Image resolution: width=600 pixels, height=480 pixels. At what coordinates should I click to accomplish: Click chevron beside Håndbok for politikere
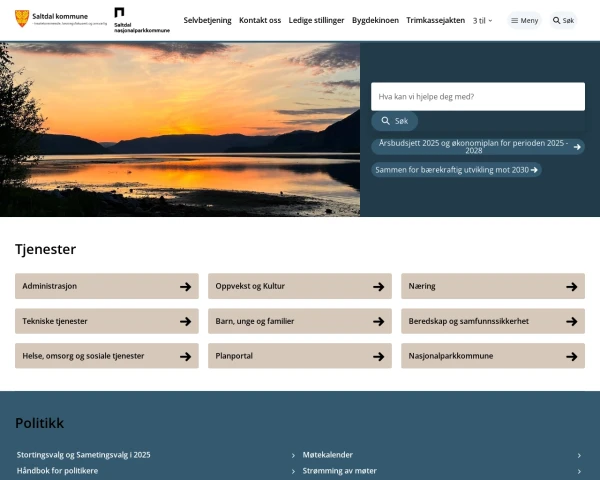[293, 471]
